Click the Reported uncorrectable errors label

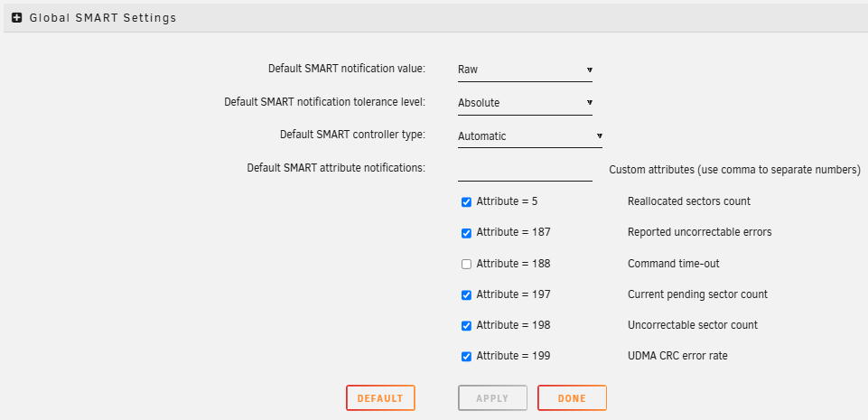tap(699, 232)
